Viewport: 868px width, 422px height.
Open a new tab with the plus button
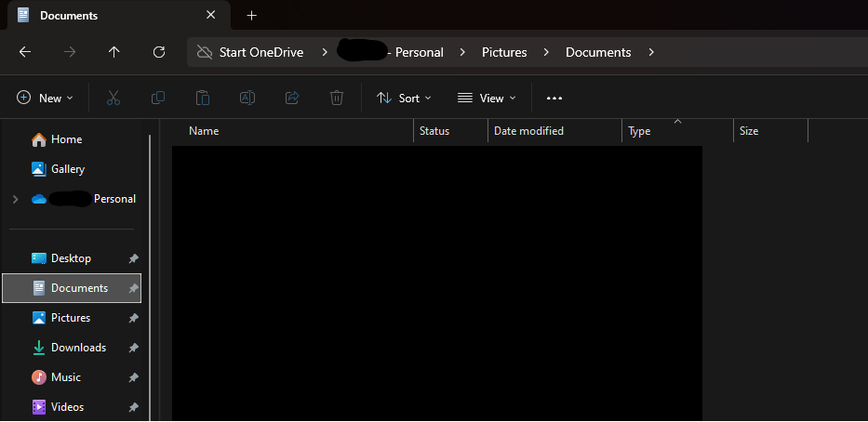pos(251,16)
